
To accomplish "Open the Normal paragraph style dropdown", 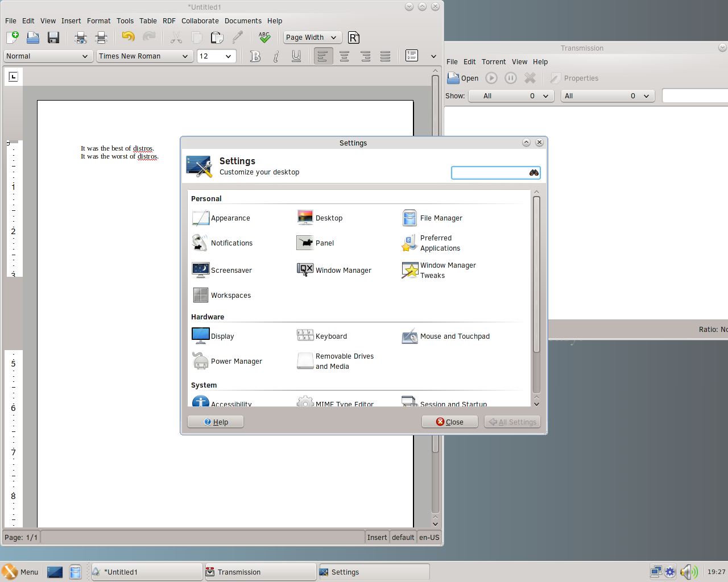I will coord(48,56).
